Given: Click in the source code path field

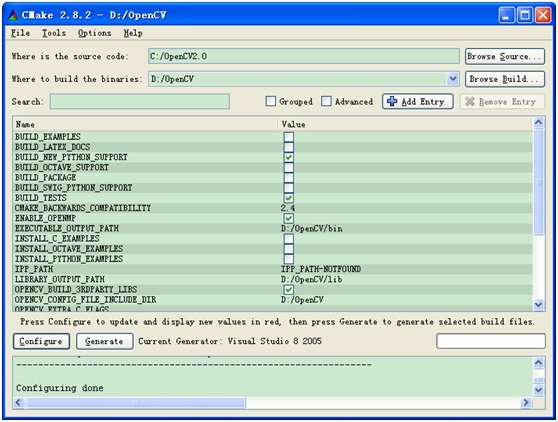Looking at the screenshot, I should tap(304, 56).
